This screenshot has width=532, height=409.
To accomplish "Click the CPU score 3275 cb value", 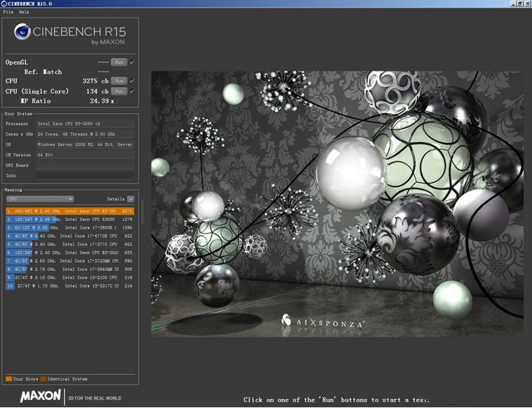I will pos(96,81).
